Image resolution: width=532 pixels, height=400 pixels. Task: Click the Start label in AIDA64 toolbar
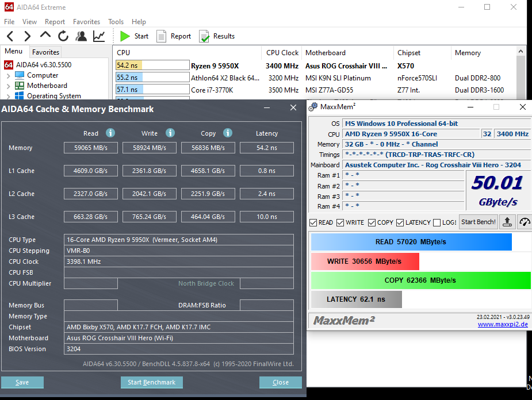pyautogui.click(x=141, y=36)
